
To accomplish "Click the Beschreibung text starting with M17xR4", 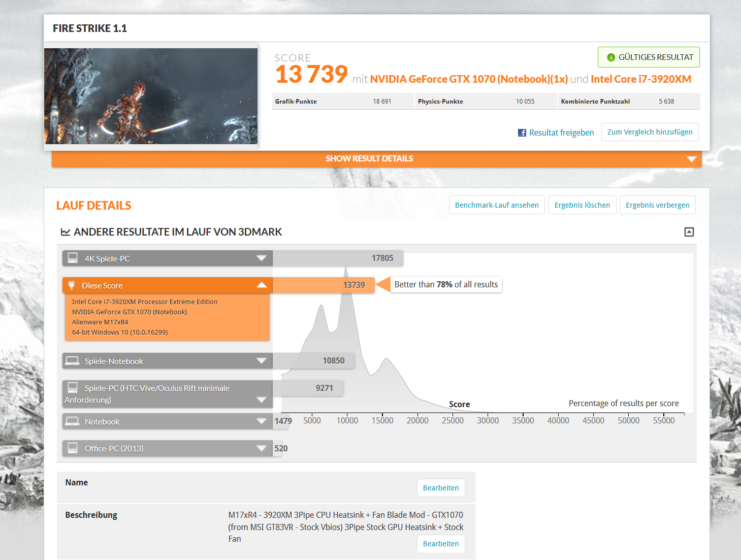I will [346, 527].
